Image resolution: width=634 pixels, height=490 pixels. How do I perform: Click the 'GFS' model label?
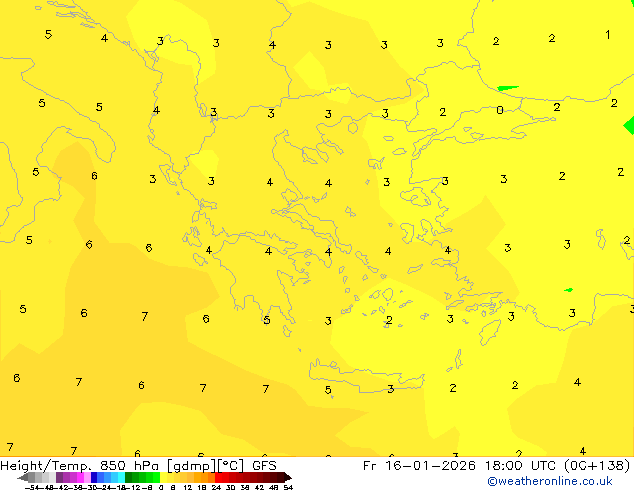[264, 465]
